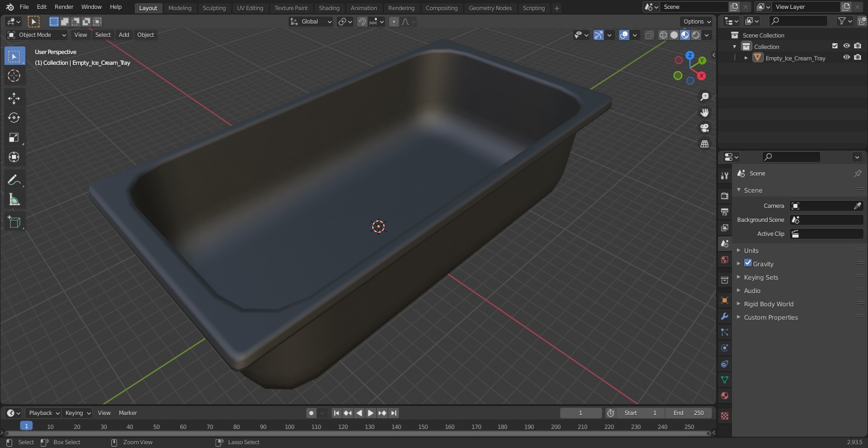
Task: Open the Modifiers properties tab
Action: [724, 316]
